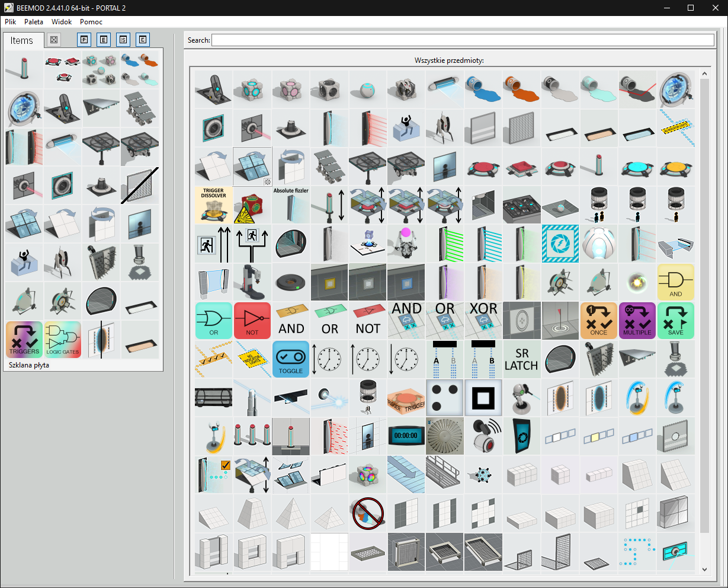Select the blue repulsion gel in all items

(483, 90)
